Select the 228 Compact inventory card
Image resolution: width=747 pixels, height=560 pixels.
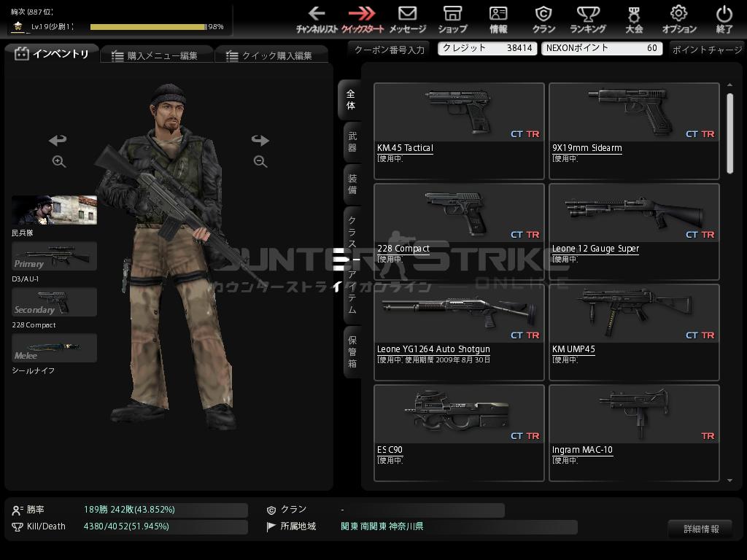[x=460, y=232]
